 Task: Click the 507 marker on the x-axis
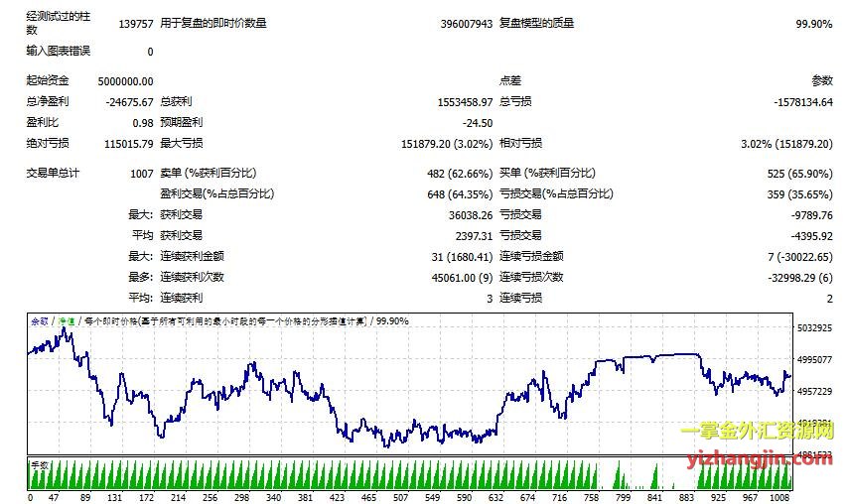400,498
